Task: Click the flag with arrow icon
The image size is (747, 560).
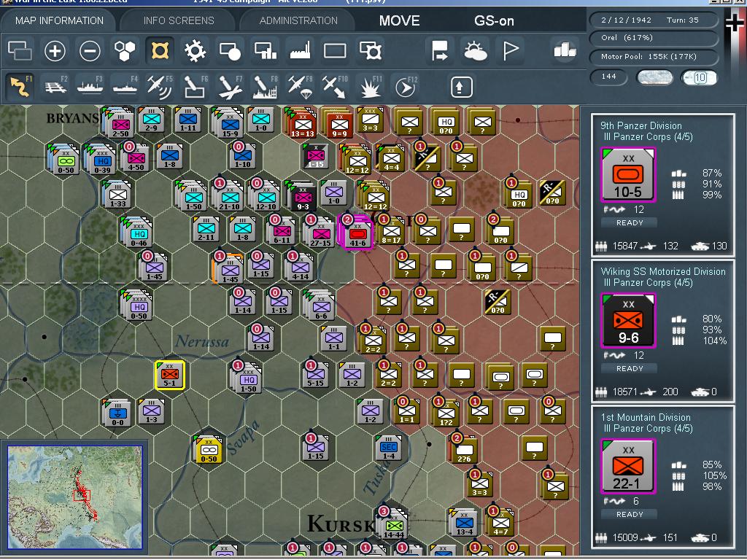Action: pyautogui.click(x=439, y=50)
